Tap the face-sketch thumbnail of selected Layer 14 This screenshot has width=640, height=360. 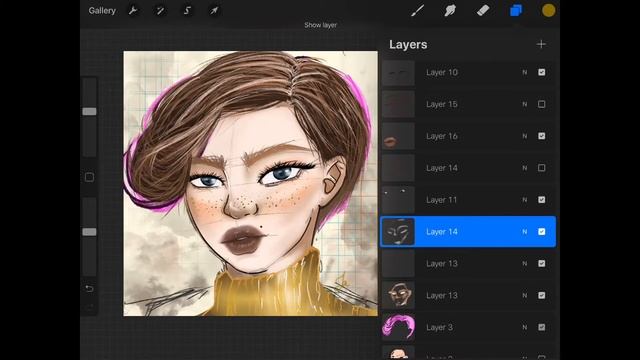click(398, 231)
